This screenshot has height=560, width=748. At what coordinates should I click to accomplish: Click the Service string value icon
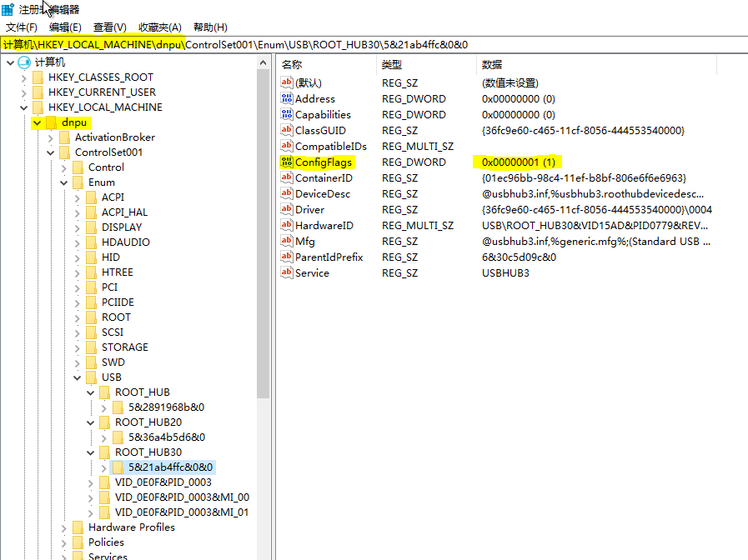[x=287, y=273]
